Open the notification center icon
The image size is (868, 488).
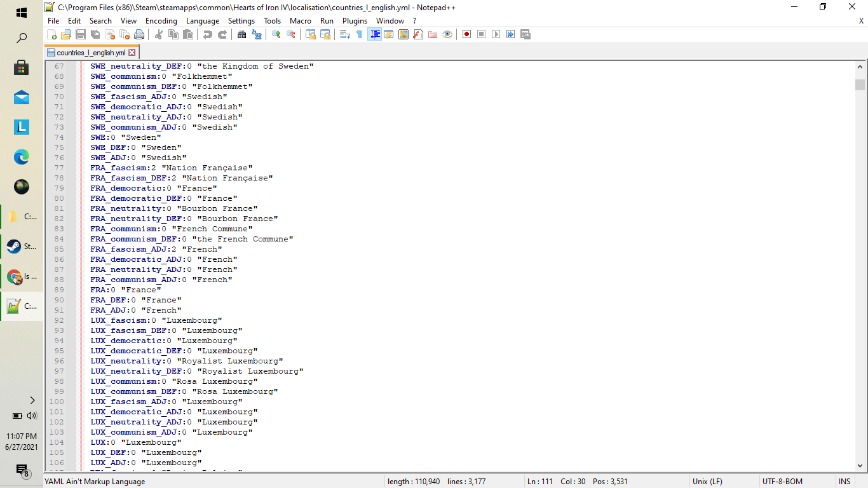pyautogui.click(x=22, y=470)
